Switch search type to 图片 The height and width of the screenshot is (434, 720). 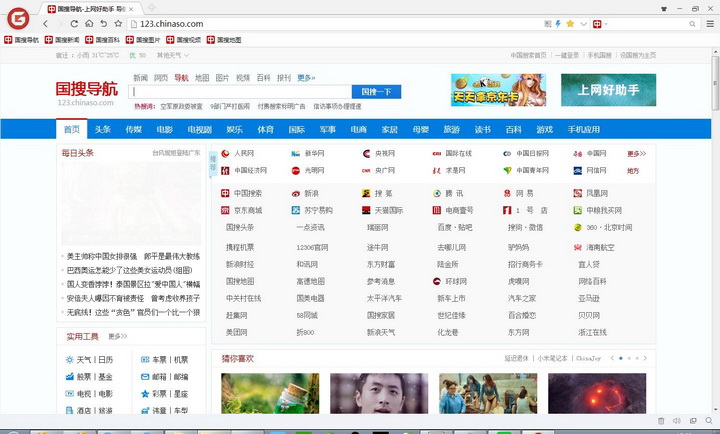click(x=222, y=78)
